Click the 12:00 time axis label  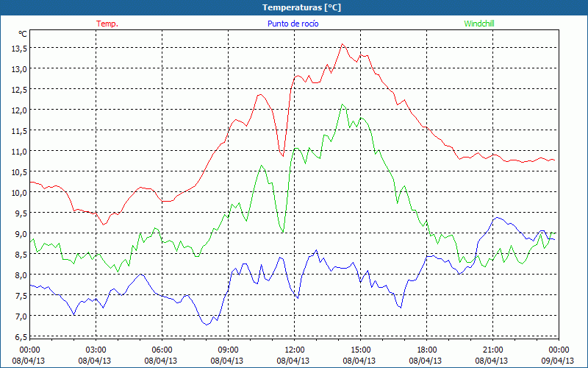point(295,350)
